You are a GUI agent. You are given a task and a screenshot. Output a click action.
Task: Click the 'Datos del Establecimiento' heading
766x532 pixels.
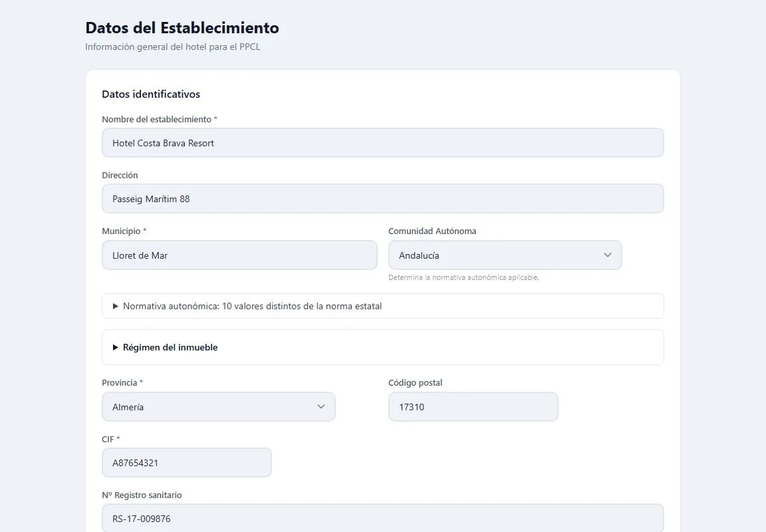[182, 28]
